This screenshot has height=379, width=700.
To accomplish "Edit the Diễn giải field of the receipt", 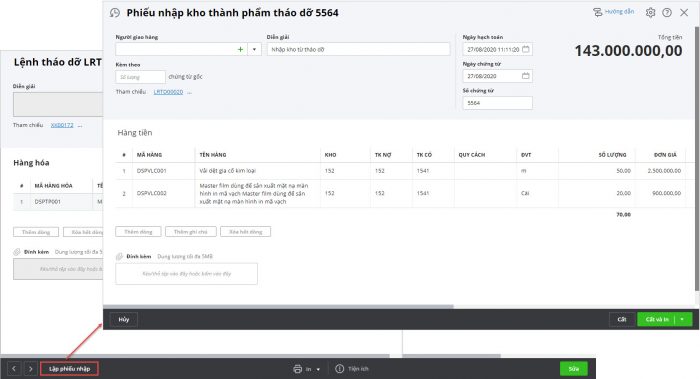I will point(358,49).
